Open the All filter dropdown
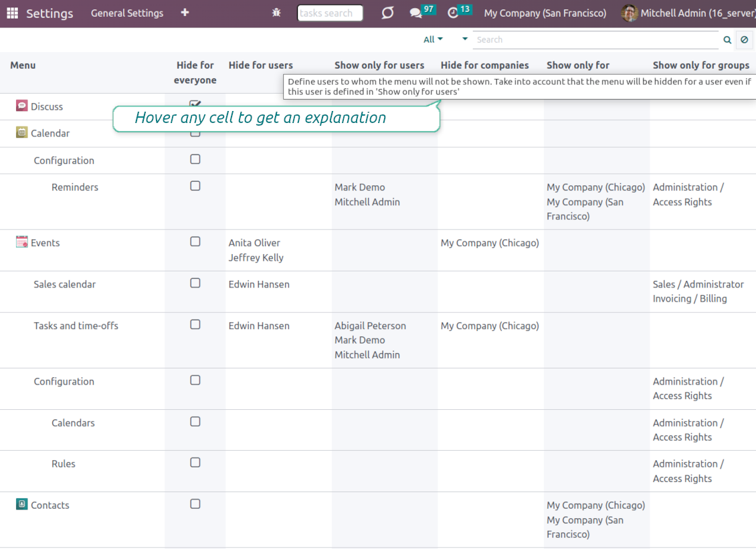The height and width of the screenshot is (549, 756). (x=433, y=39)
